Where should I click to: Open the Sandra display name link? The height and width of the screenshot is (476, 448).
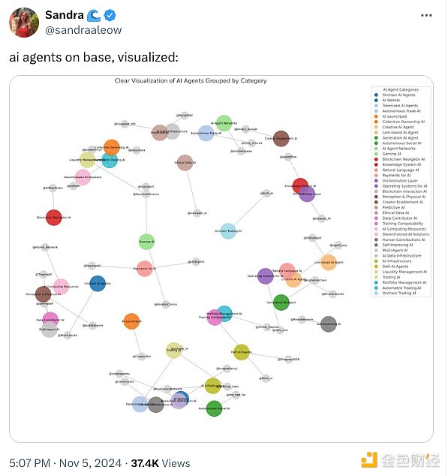pos(65,15)
